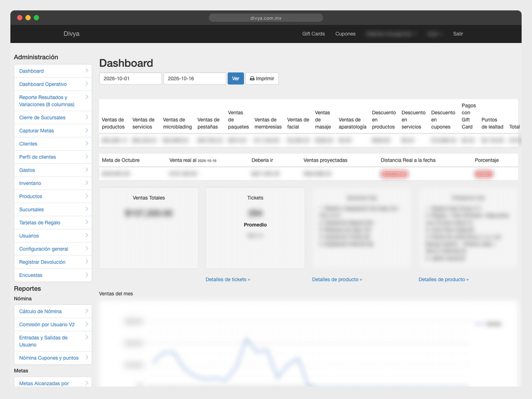Click the arrow icon next to Encuestas
532x399 pixels.
[x=87, y=275]
